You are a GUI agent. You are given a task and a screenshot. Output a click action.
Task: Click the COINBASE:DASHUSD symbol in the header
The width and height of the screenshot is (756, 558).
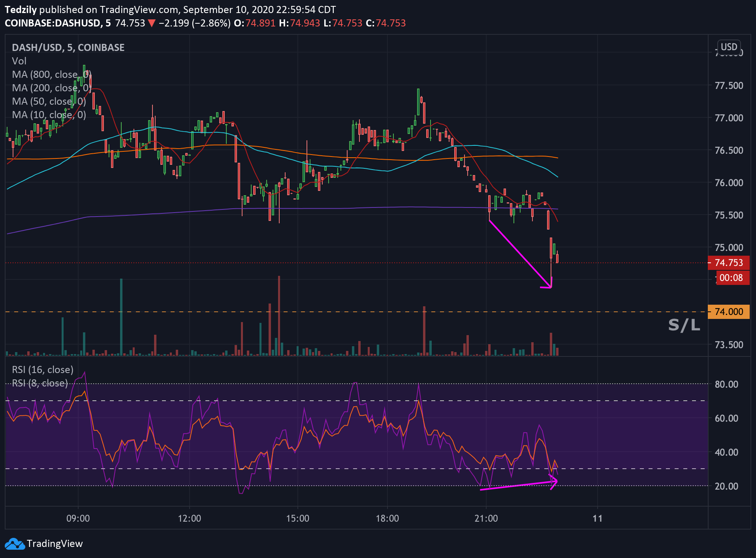pyautogui.click(x=52, y=23)
